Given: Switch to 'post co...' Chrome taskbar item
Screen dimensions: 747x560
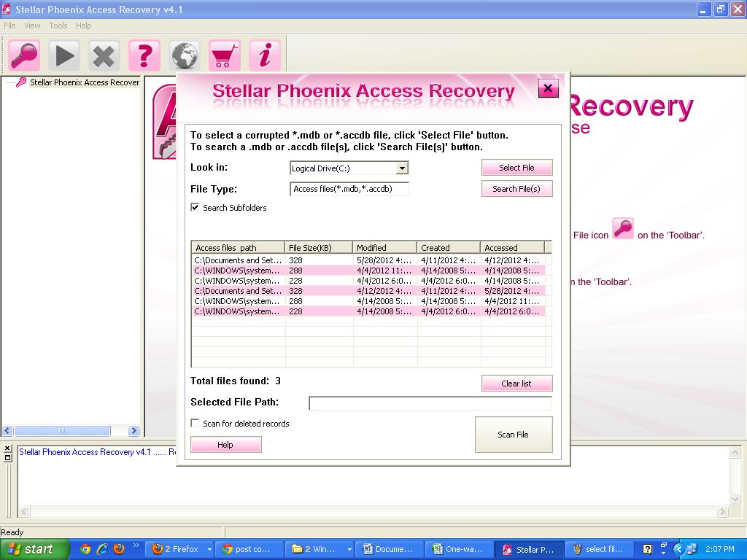Looking at the screenshot, I should (x=249, y=550).
